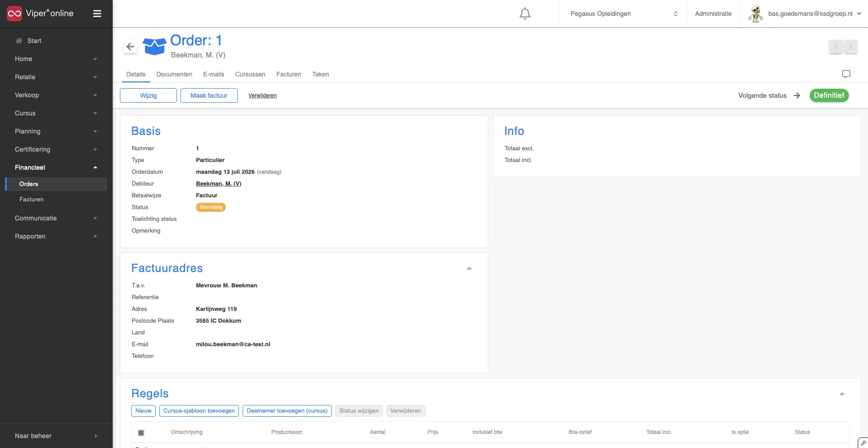This screenshot has height=448, width=868.
Task: Toggle the hamburger menu sidebar button
Action: coord(97,14)
